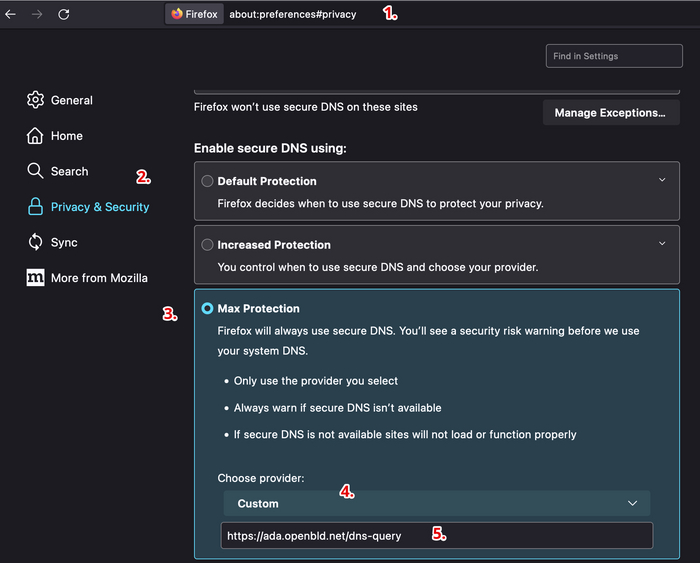Click the Search magnifier icon in sidebar

35,171
